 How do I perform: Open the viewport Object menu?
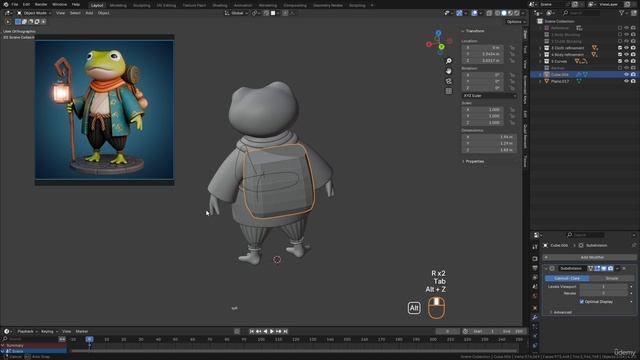click(x=103, y=13)
